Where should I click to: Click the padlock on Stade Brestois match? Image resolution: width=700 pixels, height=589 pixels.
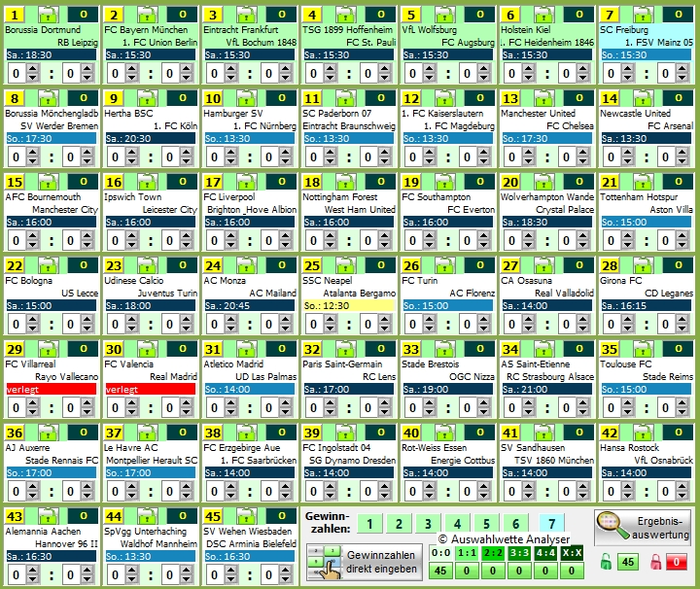click(x=444, y=349)
